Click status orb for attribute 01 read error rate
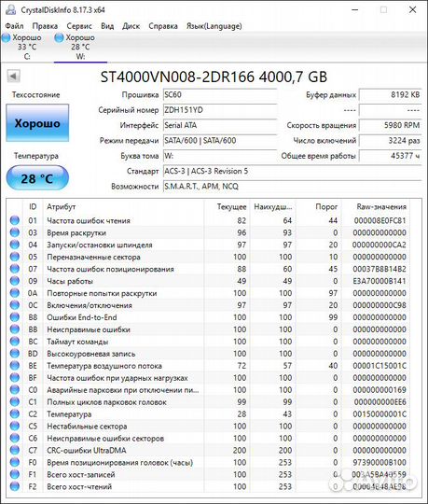This screenshot has width=428, height=504. point(15,220)
